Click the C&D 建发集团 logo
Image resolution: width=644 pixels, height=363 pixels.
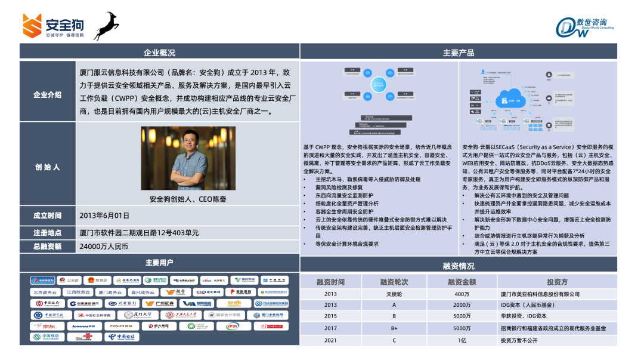click(x=208, y=293)
